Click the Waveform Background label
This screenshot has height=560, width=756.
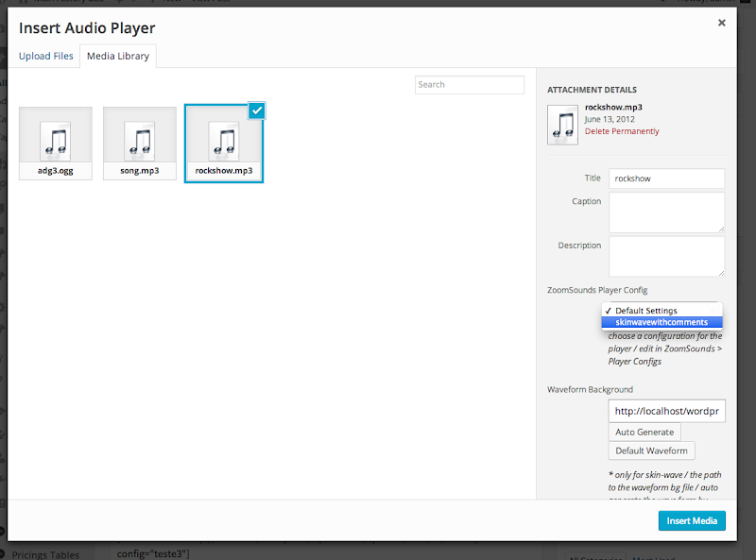click(590, 389)
